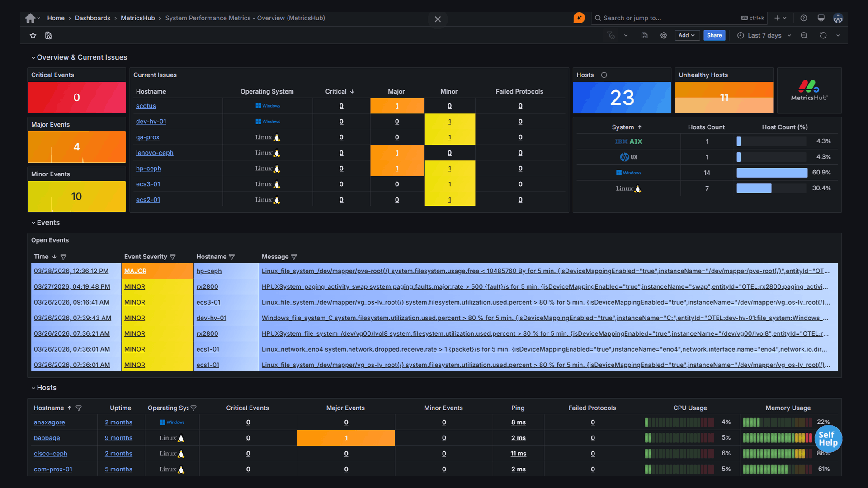Open the Last 7 days time picker
Screen dimensions: 868x488
pyautogui.click(x=764, y=35)
